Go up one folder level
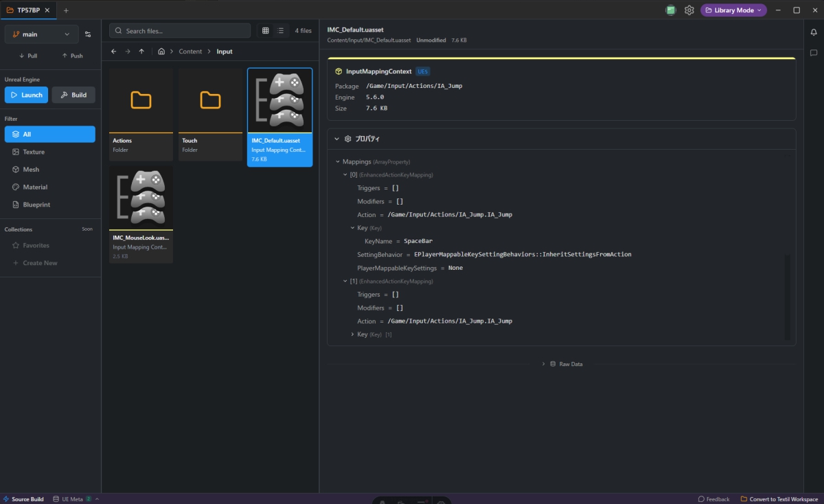 tap(141, 51)
